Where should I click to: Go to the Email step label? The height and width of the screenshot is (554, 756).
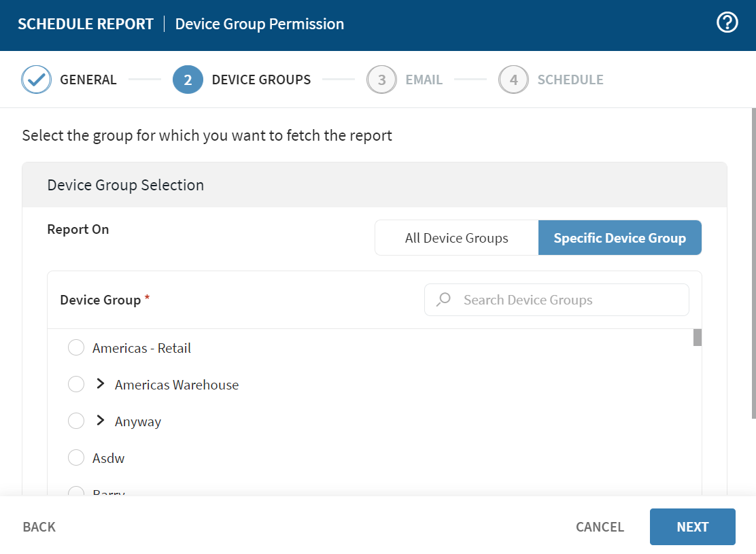[424, 80]
